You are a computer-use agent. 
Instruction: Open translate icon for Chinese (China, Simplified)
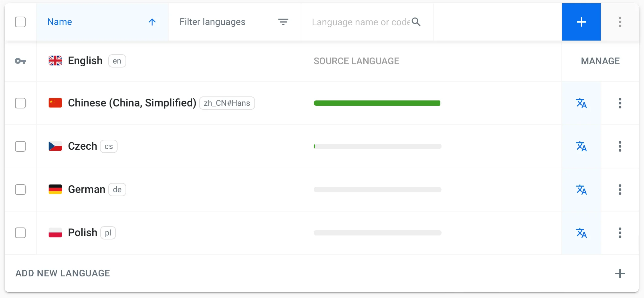pos(581,103)
